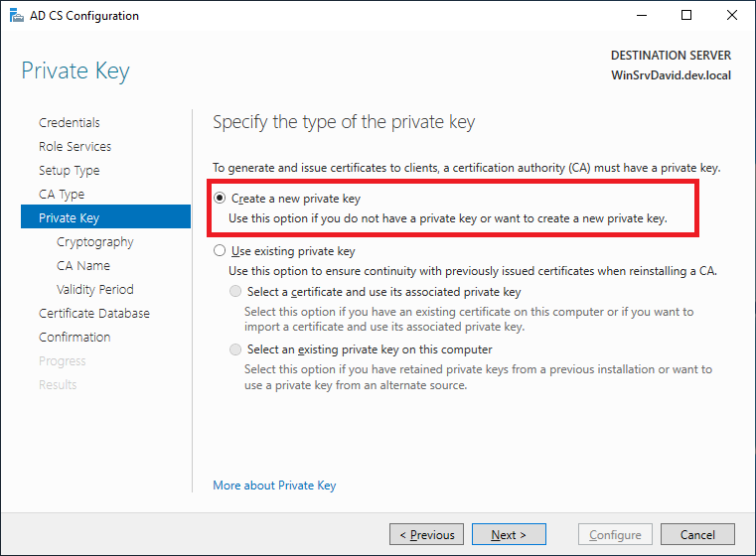
Task: Jump to the Confirmation step
Action: [75, 338]
